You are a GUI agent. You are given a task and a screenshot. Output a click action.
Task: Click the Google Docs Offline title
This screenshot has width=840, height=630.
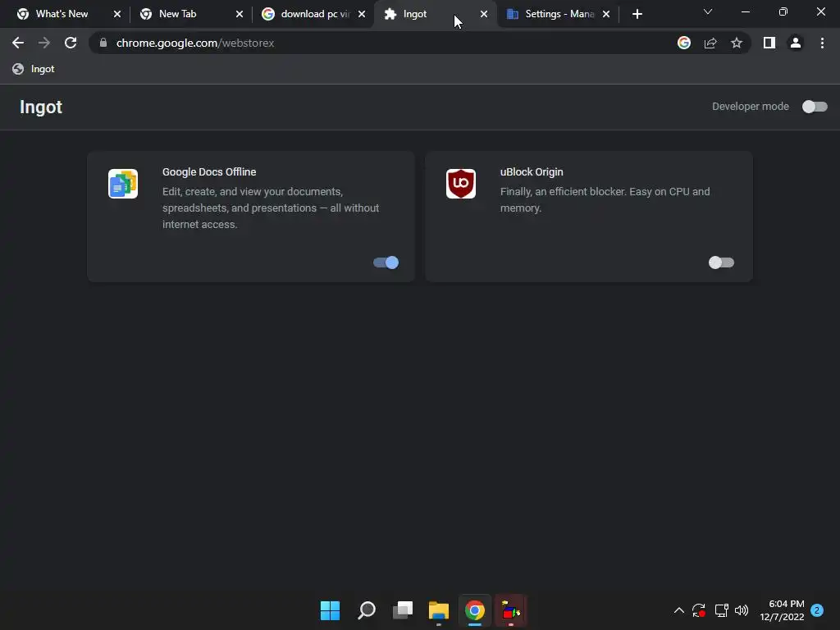[x=209, y=172]
